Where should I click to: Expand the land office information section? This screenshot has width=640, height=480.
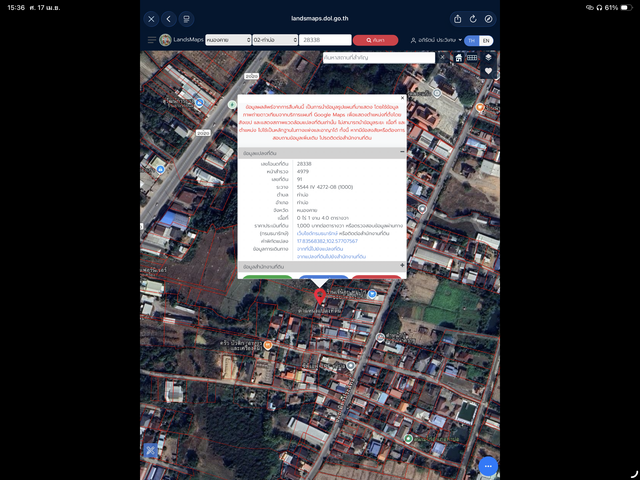(322, 266)
